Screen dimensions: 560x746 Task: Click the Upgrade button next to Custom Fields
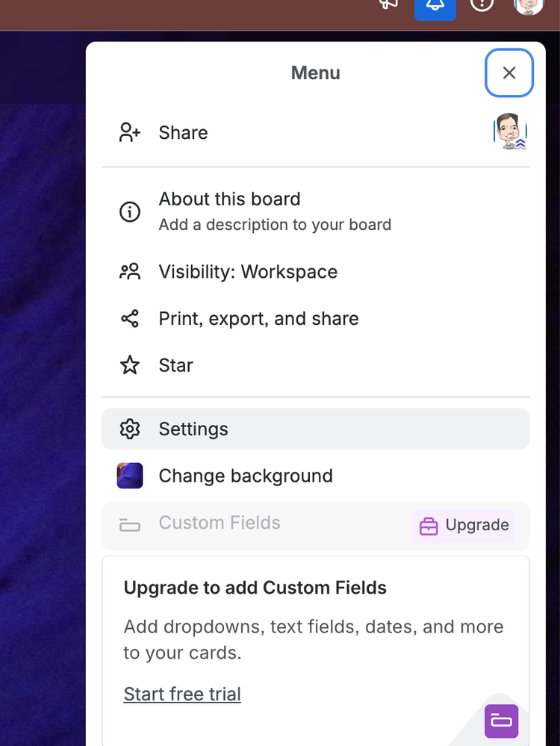pos(463,526)
